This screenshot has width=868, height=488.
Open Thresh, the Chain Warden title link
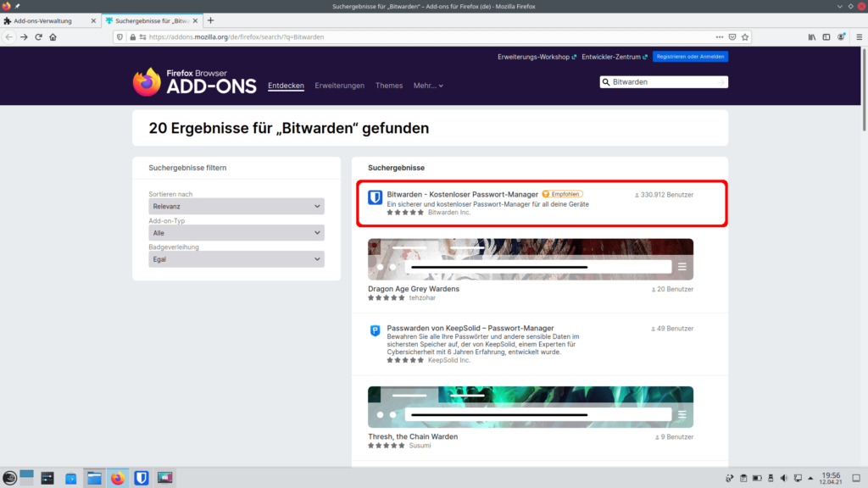pyautogui.click(x=413, y=436)
